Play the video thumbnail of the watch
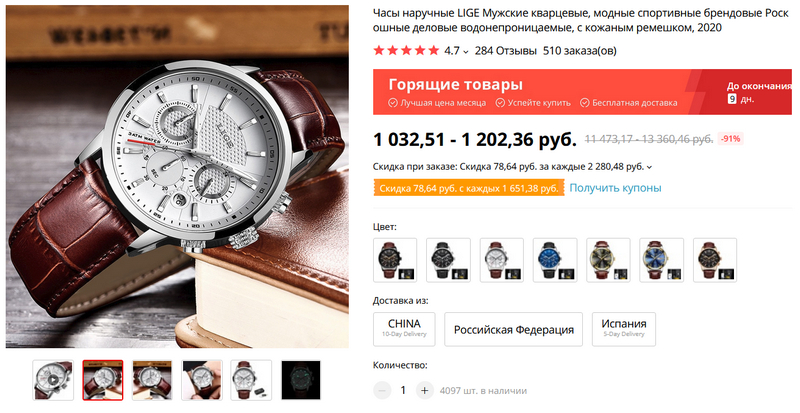Screen dimensions: 800x413 click(53, 380)
